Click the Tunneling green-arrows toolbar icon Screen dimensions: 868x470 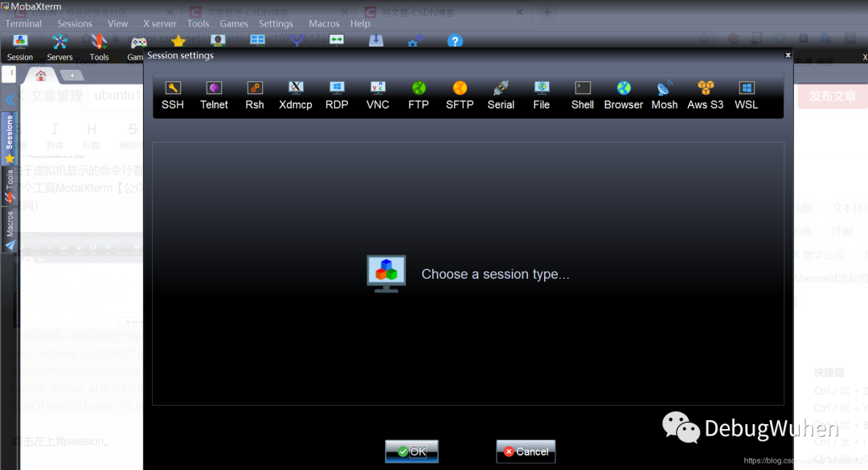(337, 39)
